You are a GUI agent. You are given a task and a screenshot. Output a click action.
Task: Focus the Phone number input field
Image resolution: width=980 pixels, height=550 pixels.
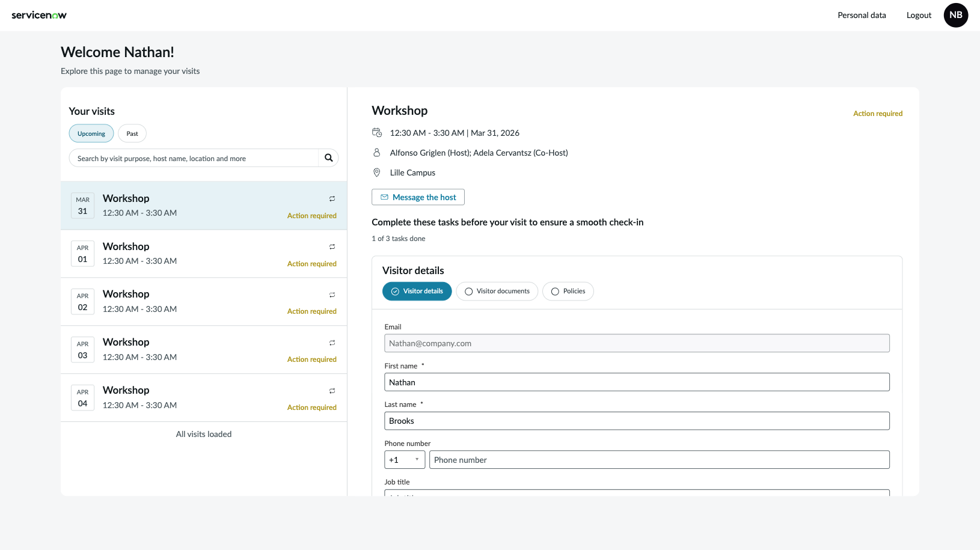tap(660, 460)
